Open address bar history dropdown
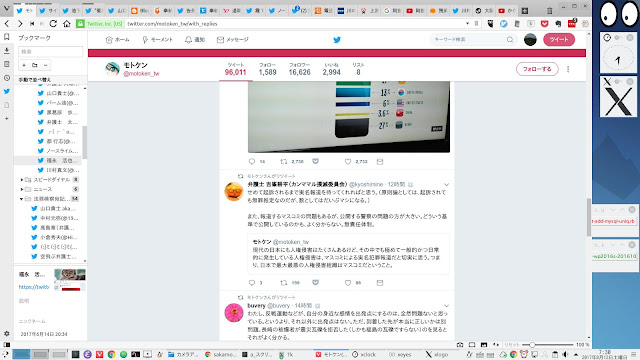Image resolution: width=640 pixels, height=360 pixels. [x=467, y=24]
